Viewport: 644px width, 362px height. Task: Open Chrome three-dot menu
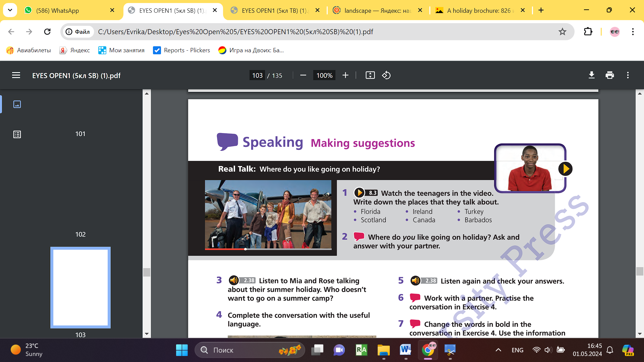(633, 32)
